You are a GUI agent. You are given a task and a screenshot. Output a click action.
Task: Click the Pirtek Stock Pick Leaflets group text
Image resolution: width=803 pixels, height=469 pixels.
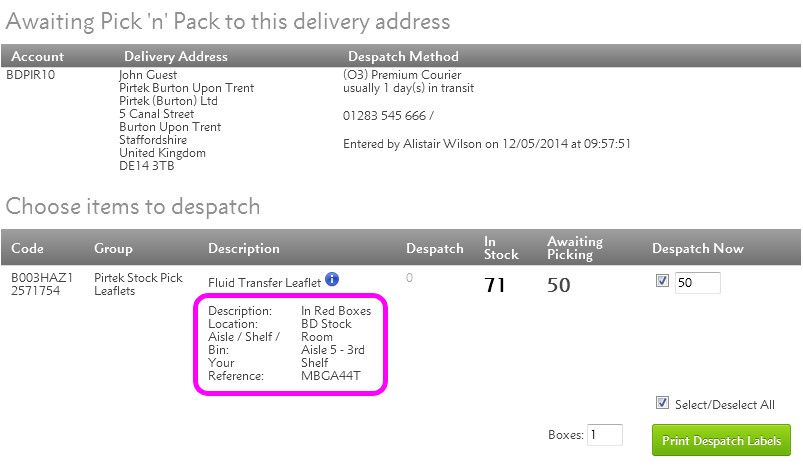click(138, 284)
